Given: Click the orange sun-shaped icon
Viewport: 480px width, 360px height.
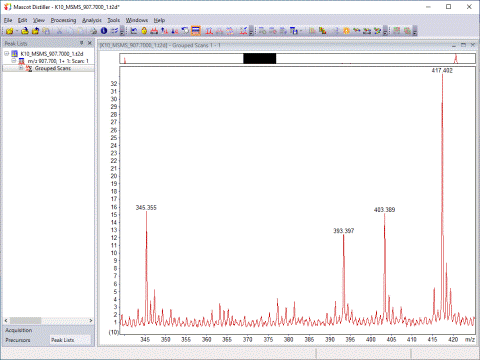Looking at the screenshot, I should (346, 31).
